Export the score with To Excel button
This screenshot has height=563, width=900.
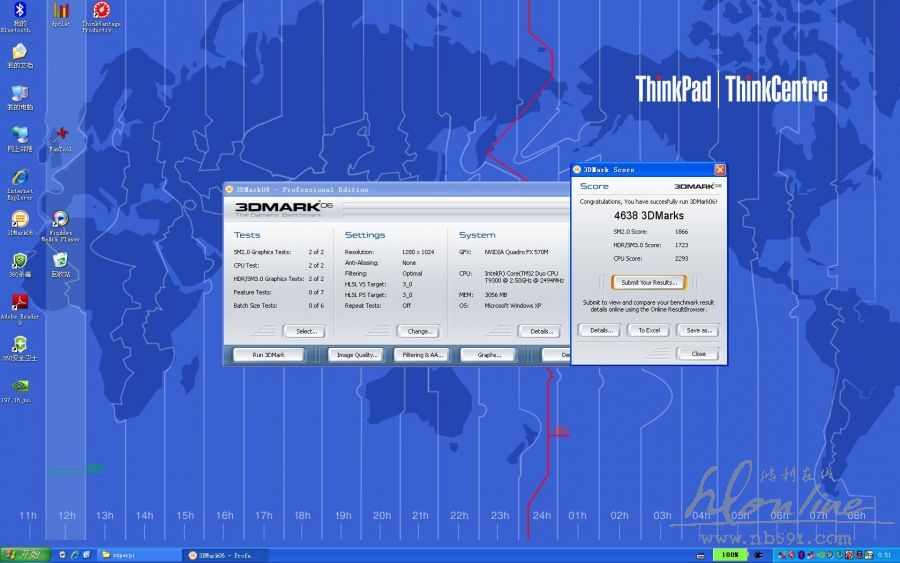pyautogui.click(x=649, y=330)
